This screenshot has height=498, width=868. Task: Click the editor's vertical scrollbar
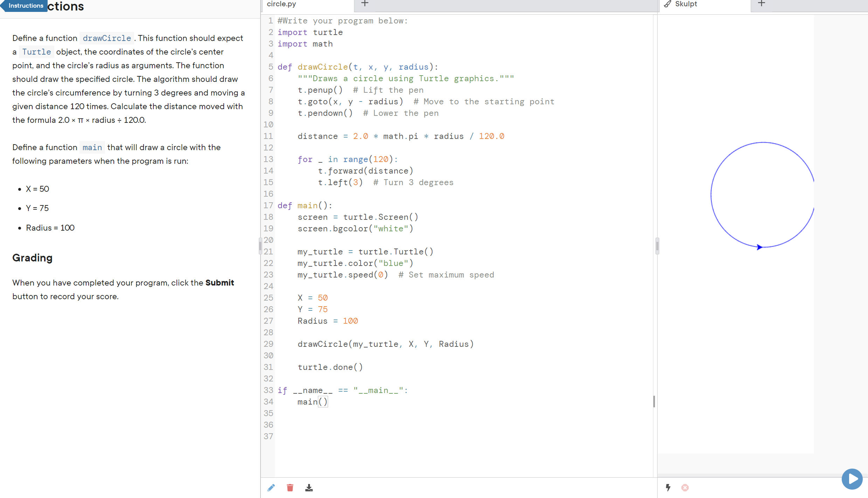[x=654, y=401]
